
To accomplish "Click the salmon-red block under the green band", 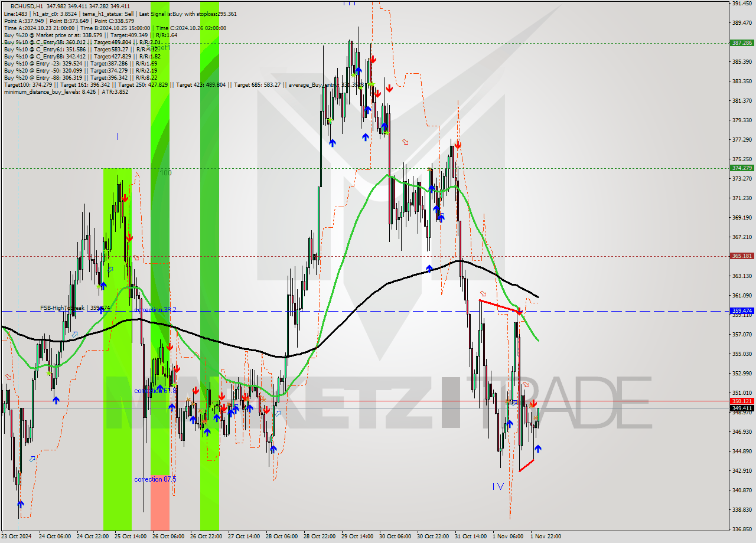I will tap(160, 502).
